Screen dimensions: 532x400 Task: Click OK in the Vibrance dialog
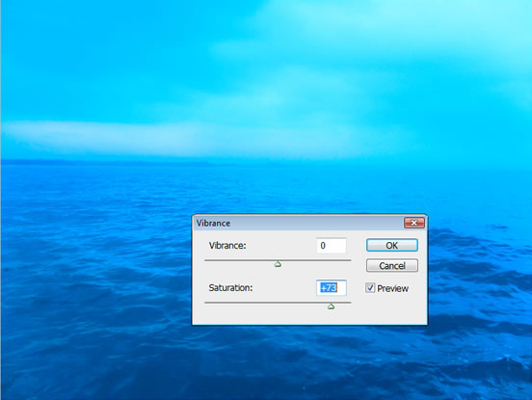point(392,245)
